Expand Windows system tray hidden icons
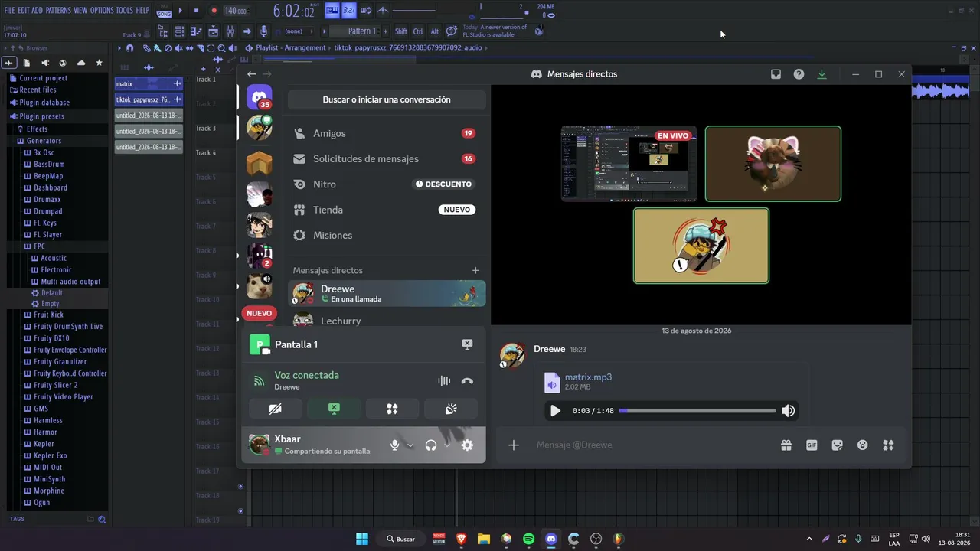 pyautogui.click(x=808, y=539)
